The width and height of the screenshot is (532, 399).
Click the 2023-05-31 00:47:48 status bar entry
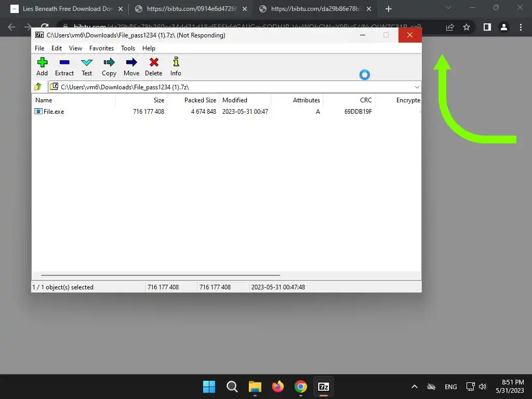point(278,287)
